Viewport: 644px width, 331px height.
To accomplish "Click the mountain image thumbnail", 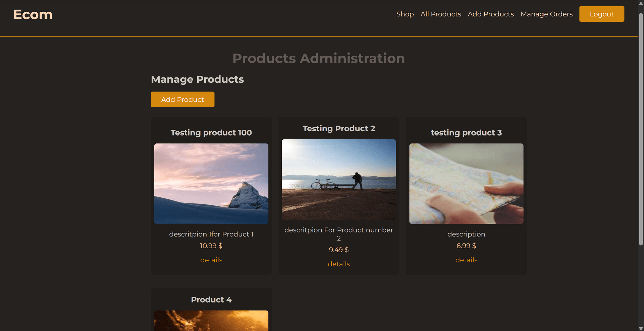I will click(211, 184).
